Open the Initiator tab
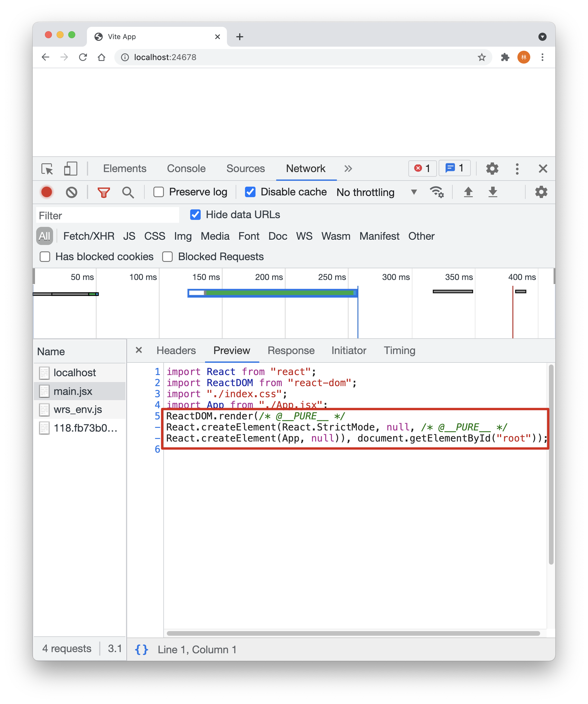Viewport: 588px width, 704px height. (349, 350)
